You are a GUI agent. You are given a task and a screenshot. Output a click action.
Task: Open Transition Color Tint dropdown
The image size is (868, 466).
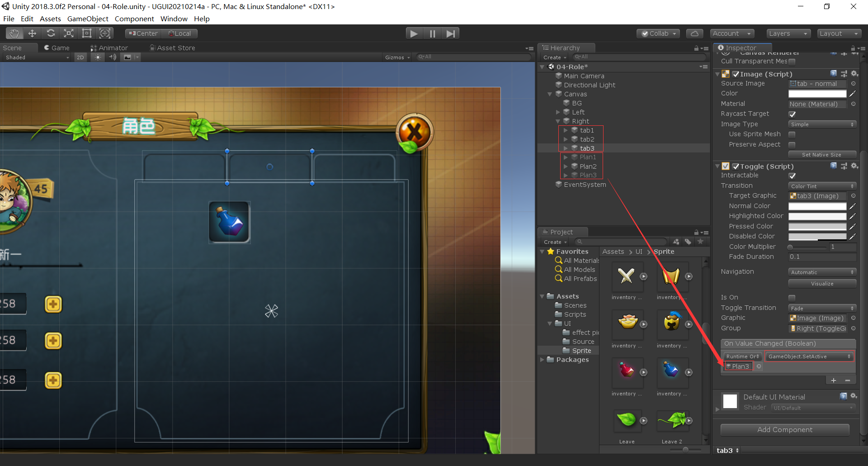pos(822,186)
